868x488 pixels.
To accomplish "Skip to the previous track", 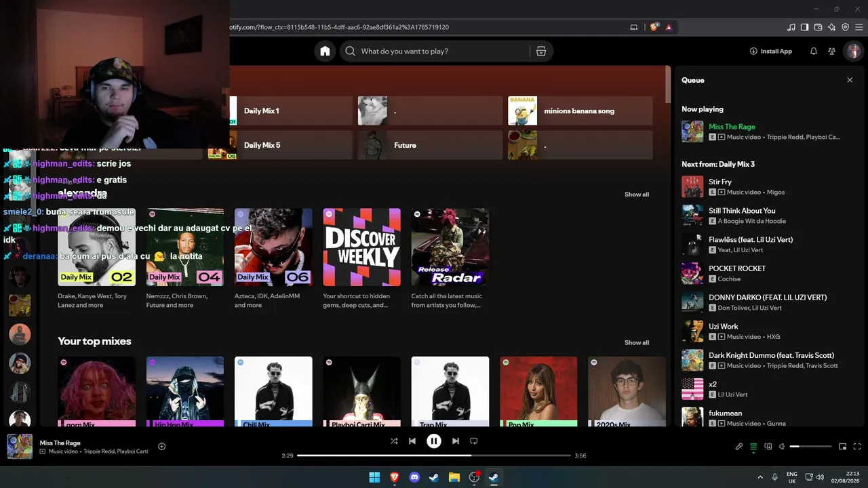I will point(412,441).
